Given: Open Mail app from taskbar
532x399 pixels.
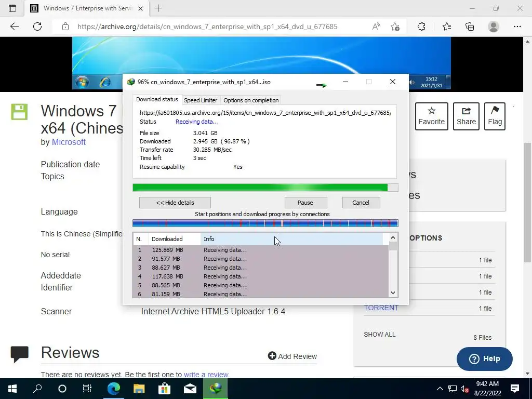Looking at the screenshot, I should coord(190,389).
